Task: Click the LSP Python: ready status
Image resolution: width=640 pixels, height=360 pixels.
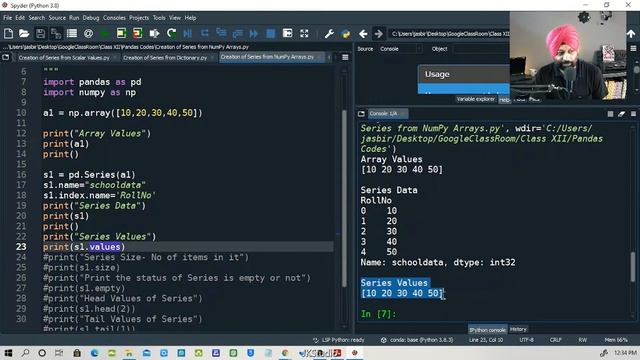Action: 339,340
